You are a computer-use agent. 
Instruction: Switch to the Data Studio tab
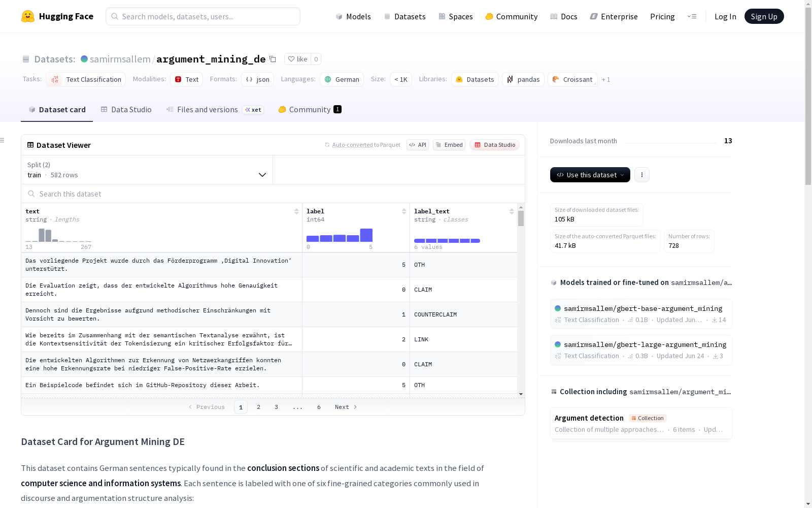pos(126,110)
